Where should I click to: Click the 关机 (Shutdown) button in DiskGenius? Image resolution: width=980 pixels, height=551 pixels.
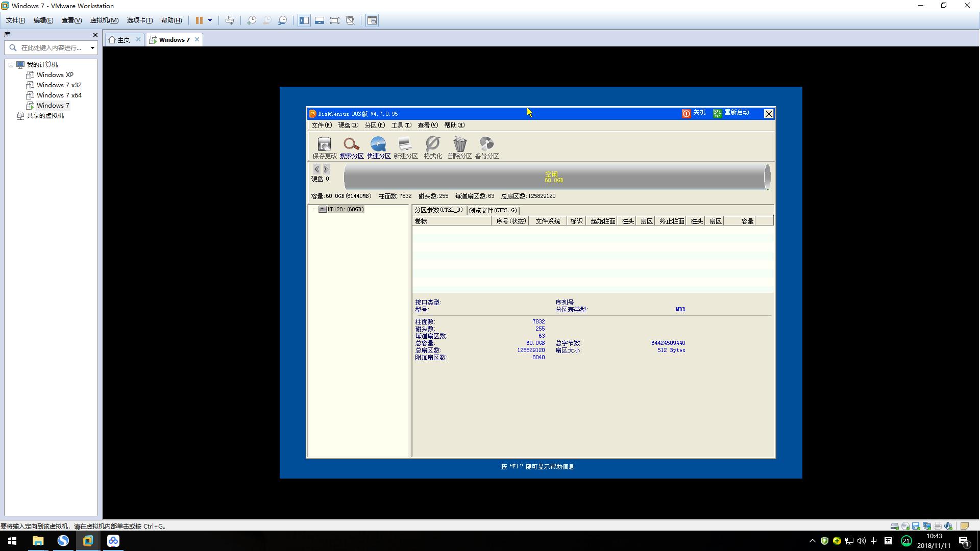click(693, 113)
